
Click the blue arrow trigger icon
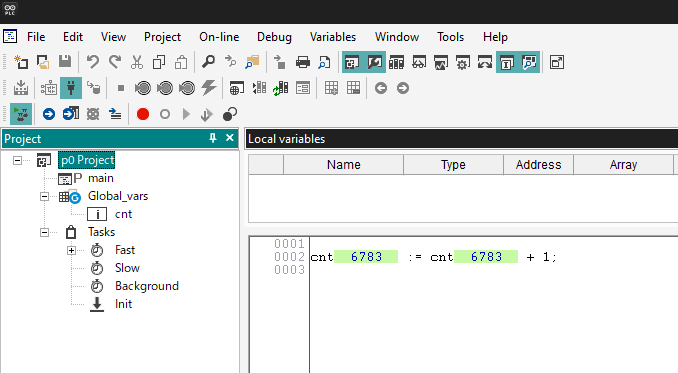pos(49,114)
